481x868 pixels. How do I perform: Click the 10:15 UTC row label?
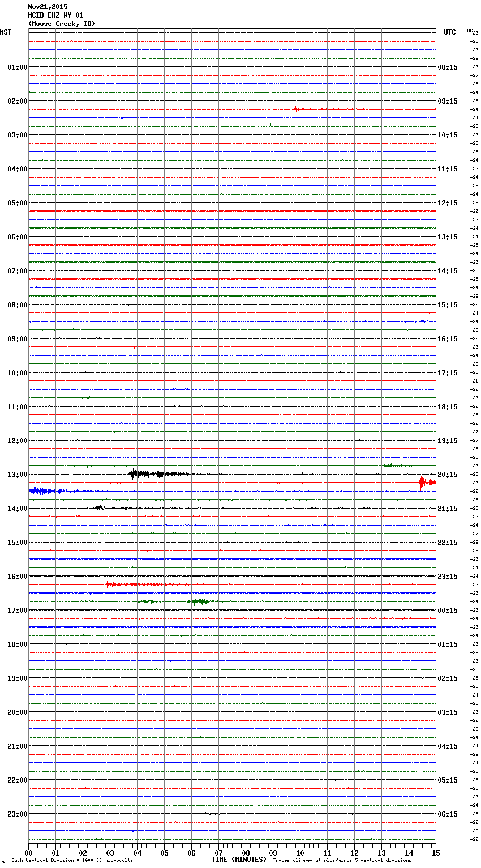point(448,135)
